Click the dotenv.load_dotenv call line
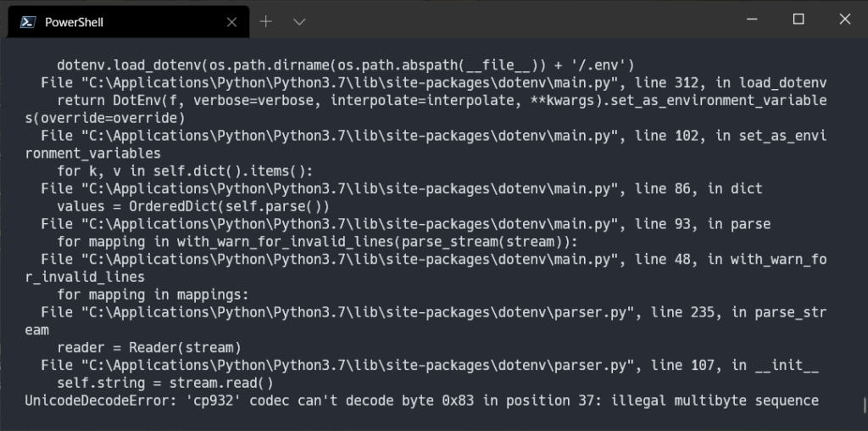868x431 pixels. pyautogui.click(x=346, y=65)
